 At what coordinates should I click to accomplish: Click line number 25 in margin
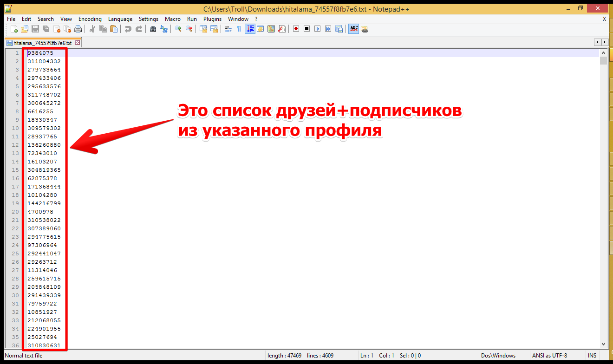point(16,253)
